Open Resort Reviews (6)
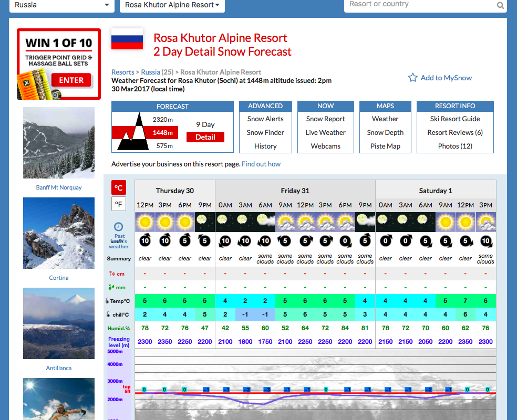This screenshot has width=517, height=420. [x=455, y=132]
